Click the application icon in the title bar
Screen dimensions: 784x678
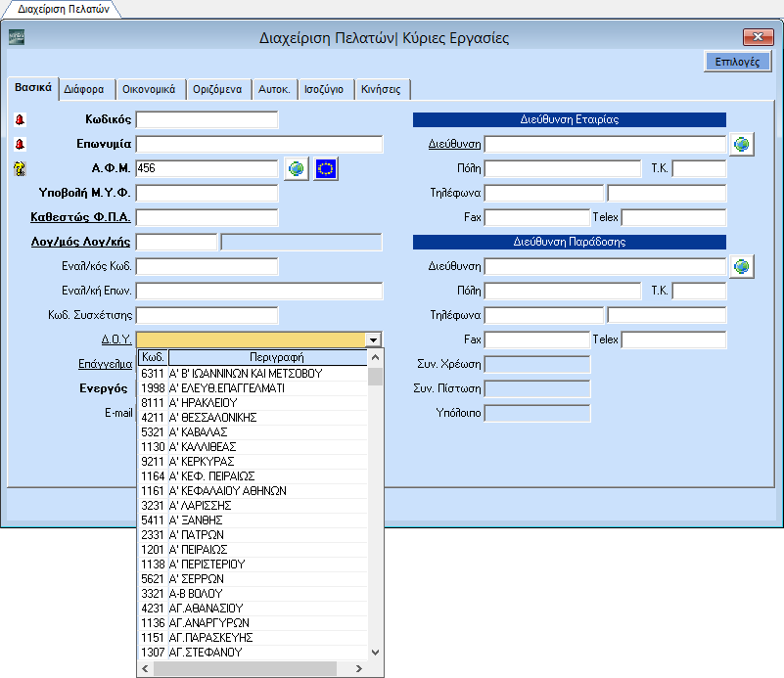[x=17, y=37]
